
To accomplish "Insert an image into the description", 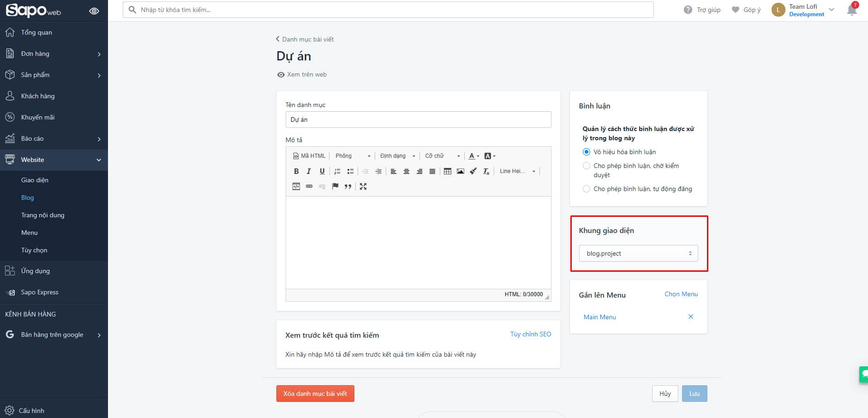I will (460, 171).
